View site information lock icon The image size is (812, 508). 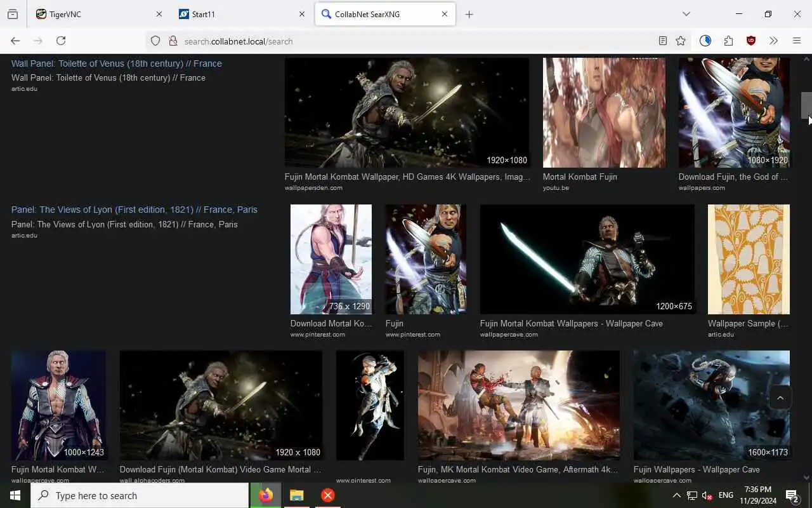click(173, 41)
